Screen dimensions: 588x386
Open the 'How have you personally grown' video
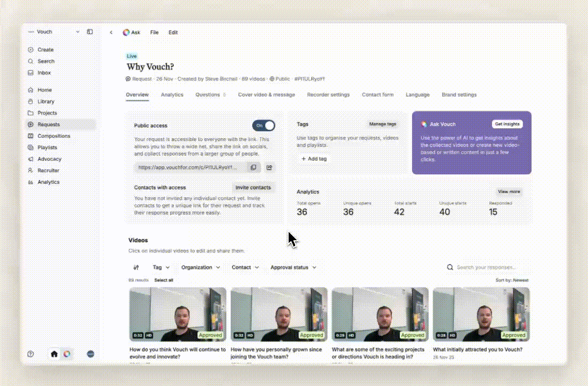(279, 314)
